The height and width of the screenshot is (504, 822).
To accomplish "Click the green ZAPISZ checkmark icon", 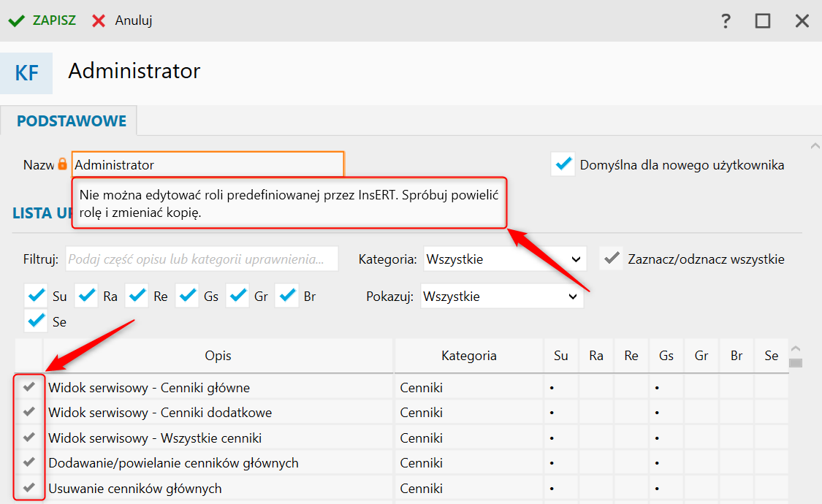I will pos(16,20).
